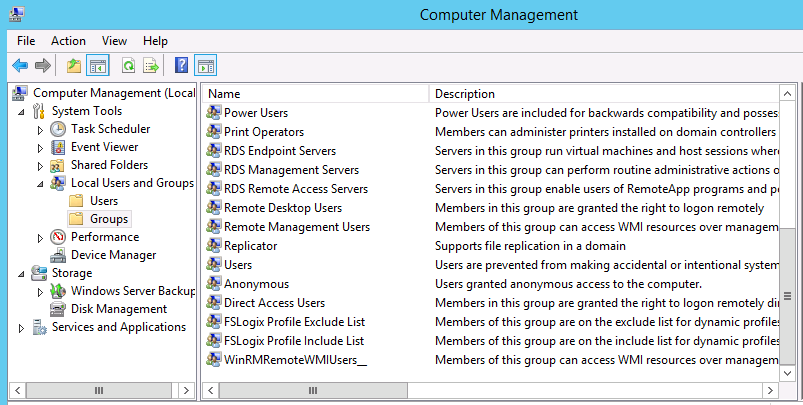
Task: Click the Computer Management title bar icon
Action: click(17, 14)
